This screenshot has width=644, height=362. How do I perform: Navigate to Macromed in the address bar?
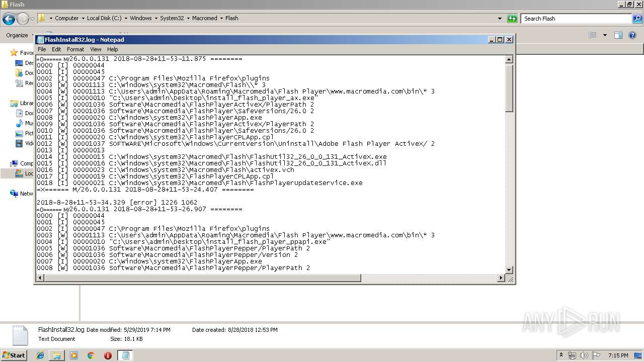pyautogui.click(x=204, y=18)
